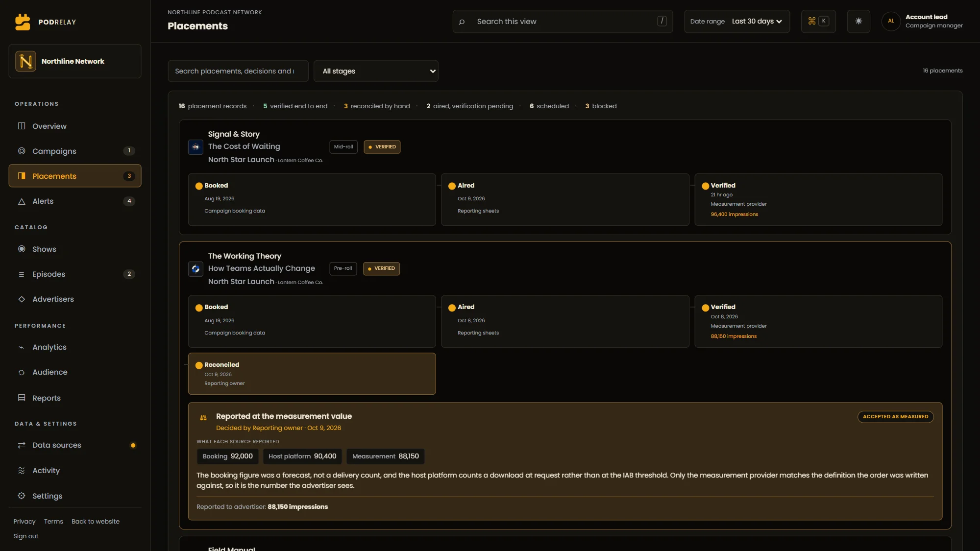Click the Episodes list icon
The image size is (980, 551).
click(22, 274)
